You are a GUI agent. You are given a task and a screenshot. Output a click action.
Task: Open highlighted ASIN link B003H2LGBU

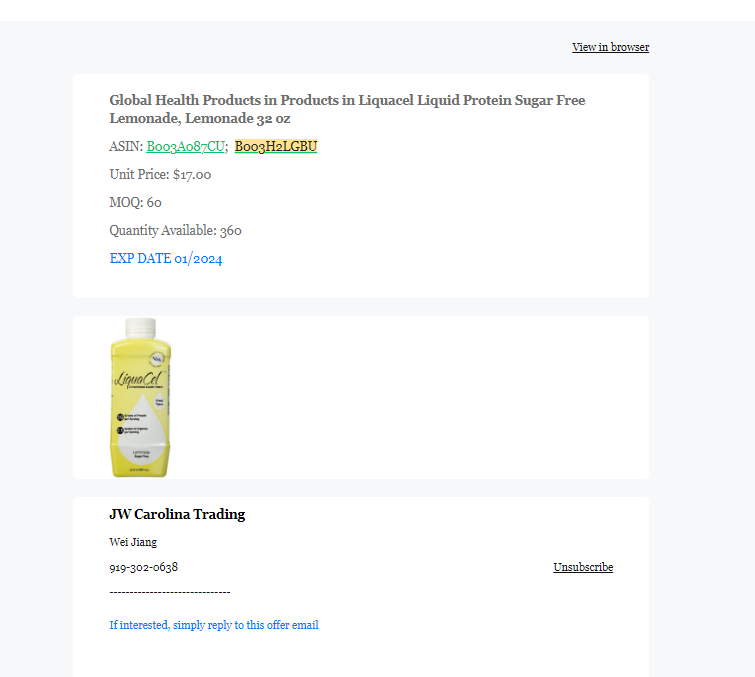(276, 146)
